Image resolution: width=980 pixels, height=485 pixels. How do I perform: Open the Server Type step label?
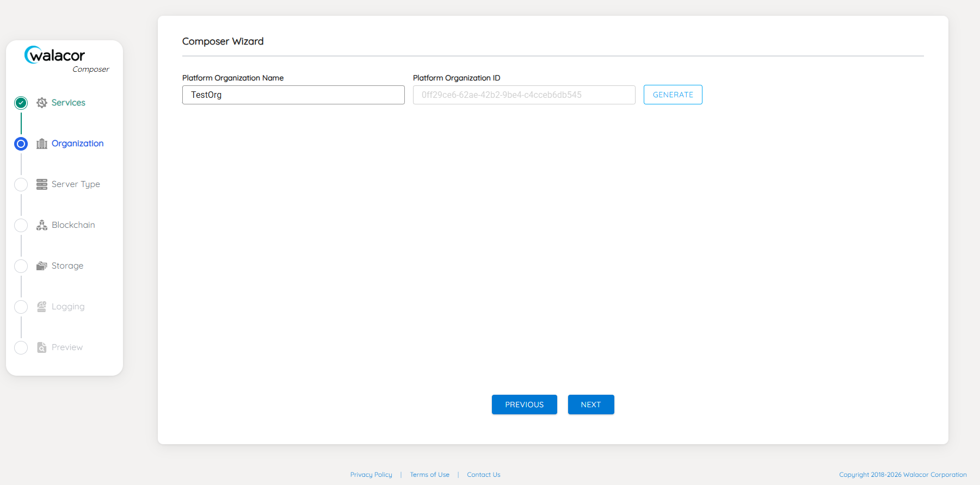tap(76, 184)
